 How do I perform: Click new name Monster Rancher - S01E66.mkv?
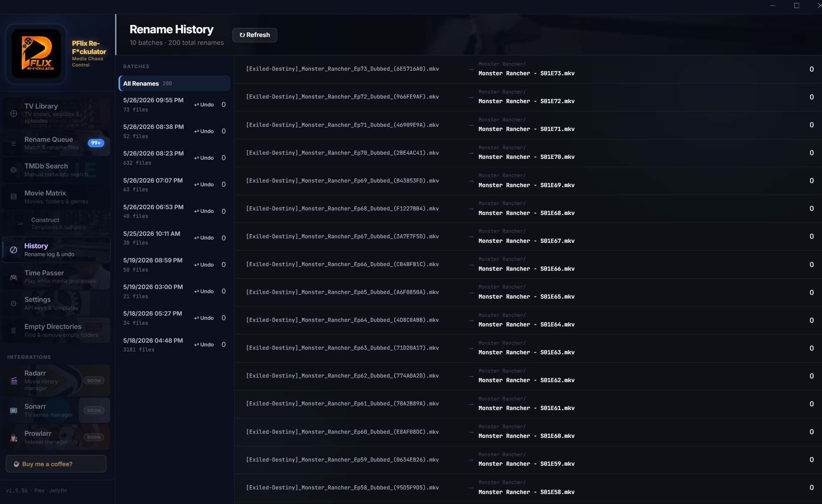[526, 269]
